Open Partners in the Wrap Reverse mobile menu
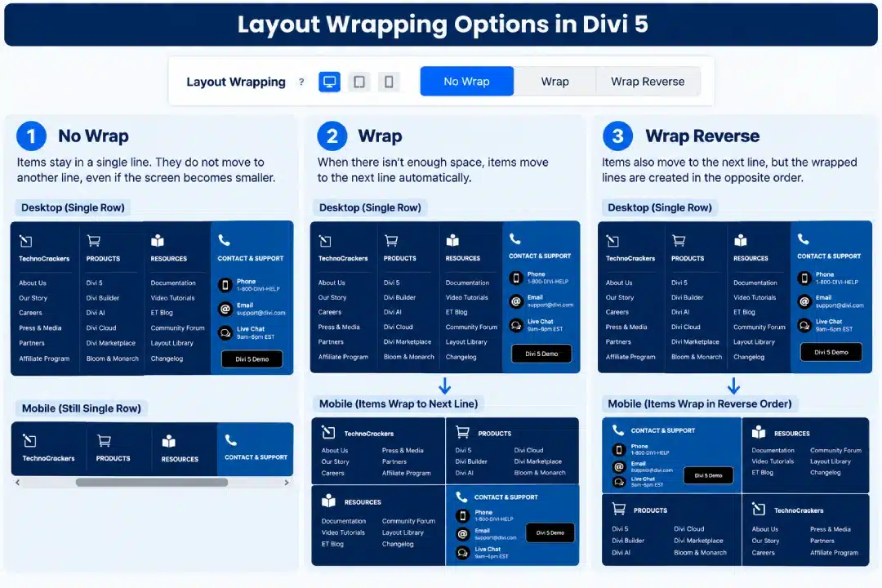882x588 pixels. click(822, 541)
